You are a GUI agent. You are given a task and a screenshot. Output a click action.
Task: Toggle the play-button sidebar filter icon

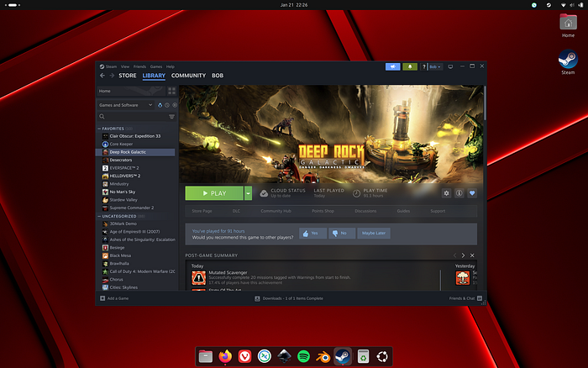[x=175, y=105]
